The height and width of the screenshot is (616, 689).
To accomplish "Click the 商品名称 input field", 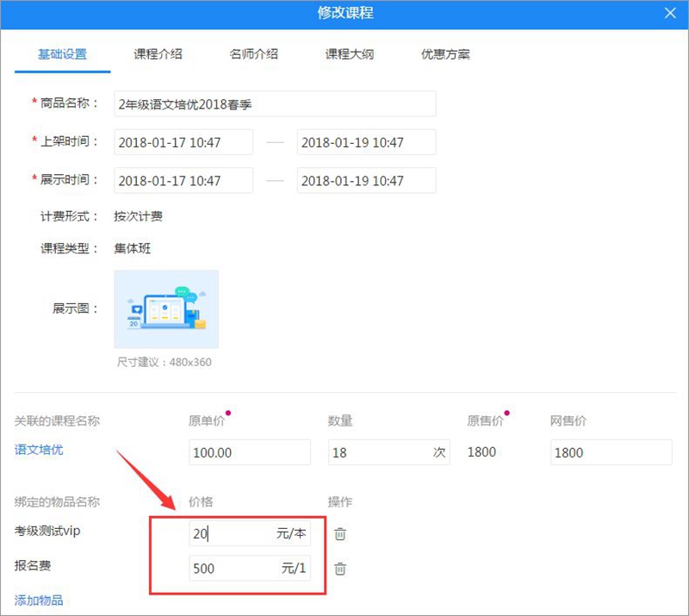I will click(x=275, y=104).
